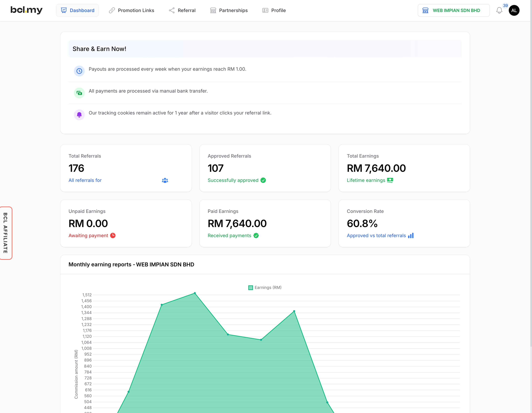Click the share icon beside Referral
532x413 pixels.
172,10
